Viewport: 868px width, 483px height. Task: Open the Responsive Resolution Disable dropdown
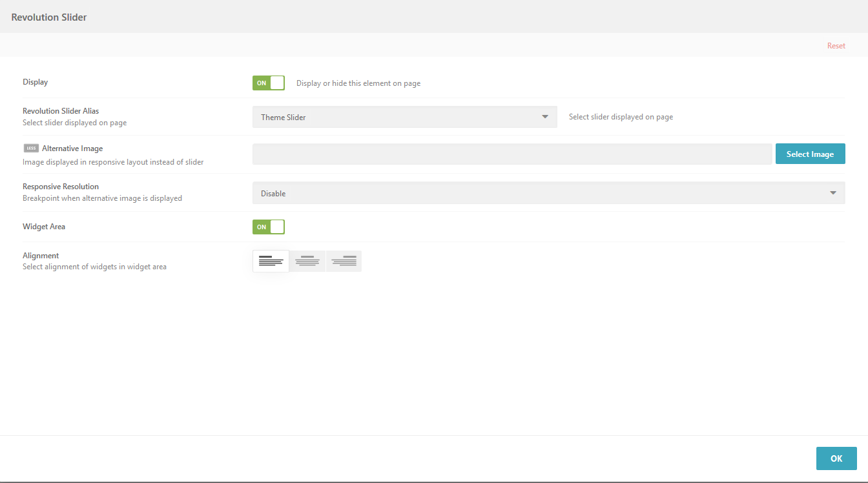pos(549,193)
